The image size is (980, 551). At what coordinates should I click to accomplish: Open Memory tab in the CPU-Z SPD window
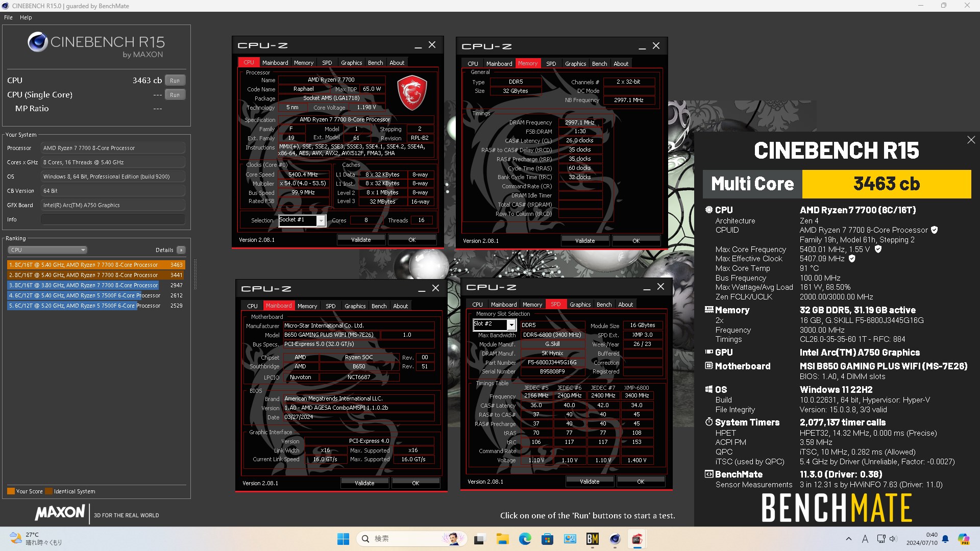(x=532, y=305)
